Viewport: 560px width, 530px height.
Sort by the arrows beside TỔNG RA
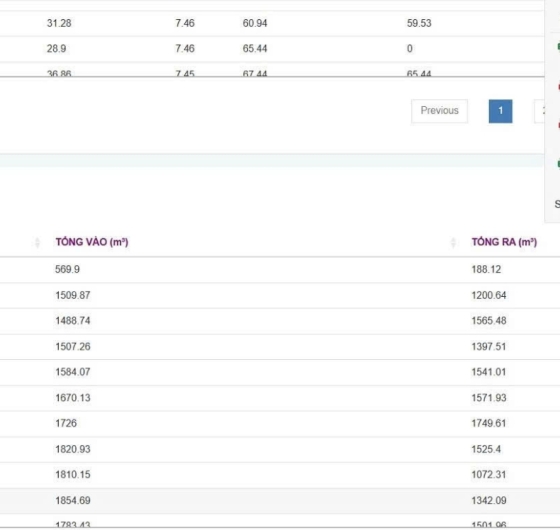[x=453, y=242]
